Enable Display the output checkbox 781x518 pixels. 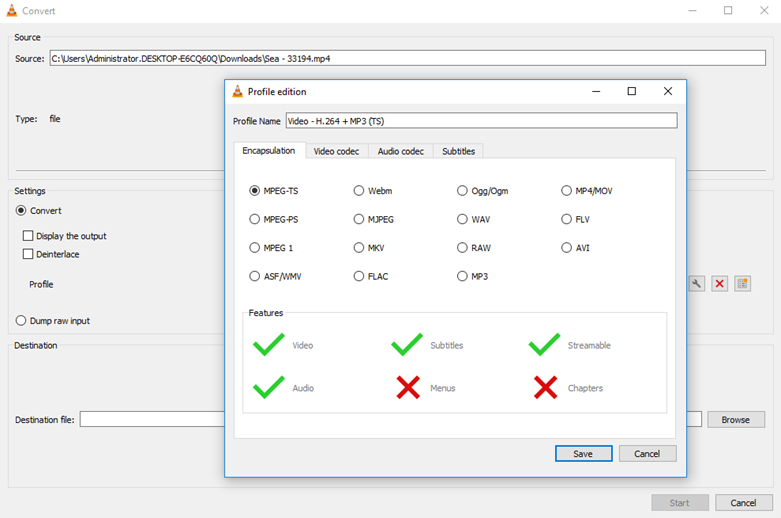pos(28,236)
